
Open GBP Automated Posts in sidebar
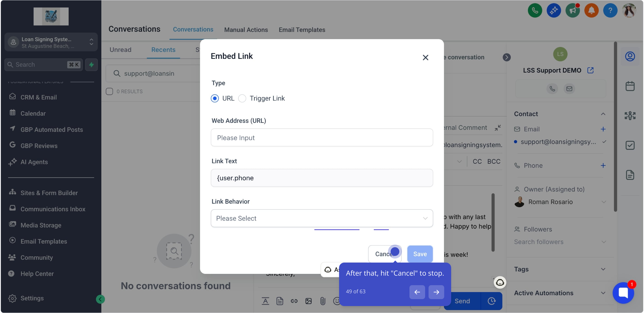pyautogui.click(x=52, y=130)
